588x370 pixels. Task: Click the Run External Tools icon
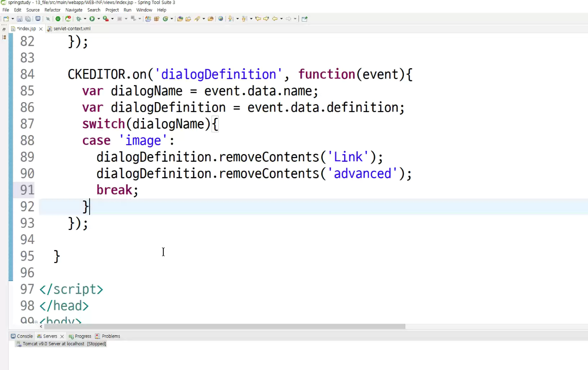point(105,19)
